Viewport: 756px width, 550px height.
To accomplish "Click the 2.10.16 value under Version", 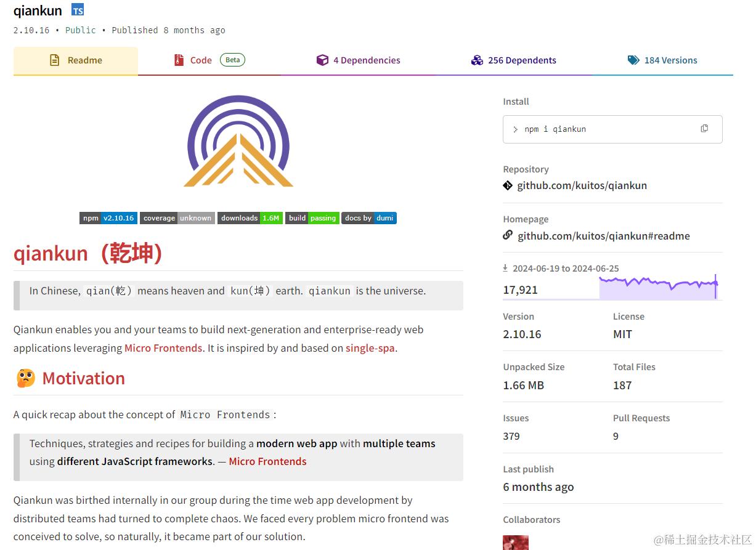I will [522, 334].
